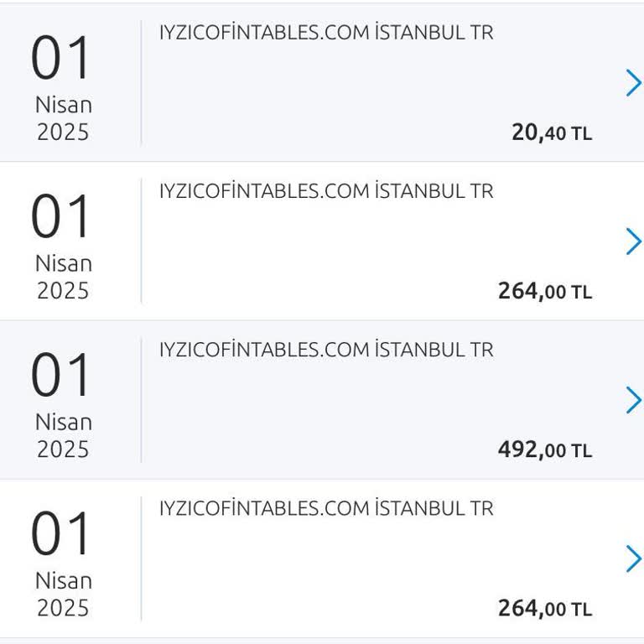The image size is (644, 644).
Task: Click the Nisan month label on the 492,00 TL row
Action: (63, 422)
